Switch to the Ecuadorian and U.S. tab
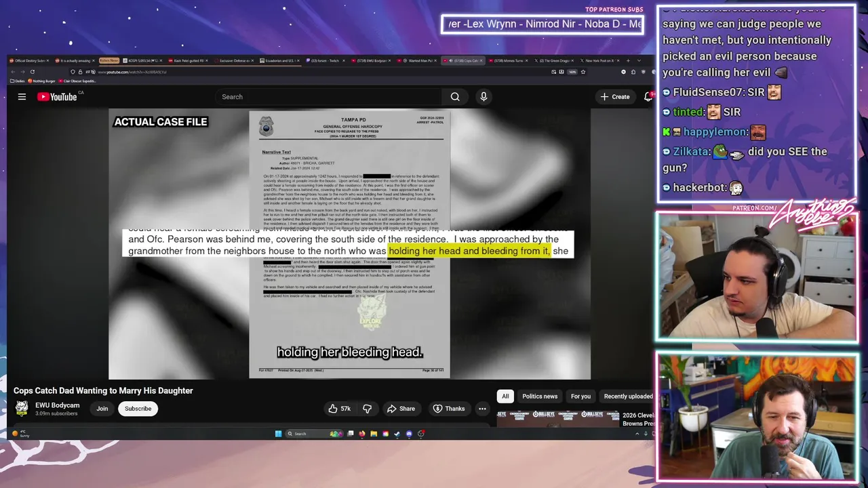Screen dimensions: 868x488 tap(280, 60)
